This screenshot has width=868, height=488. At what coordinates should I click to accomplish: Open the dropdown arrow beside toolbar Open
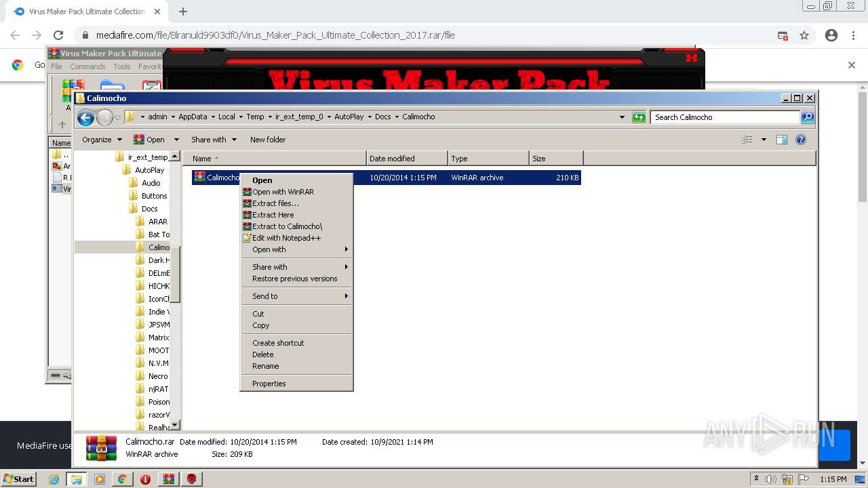point(176,140)
